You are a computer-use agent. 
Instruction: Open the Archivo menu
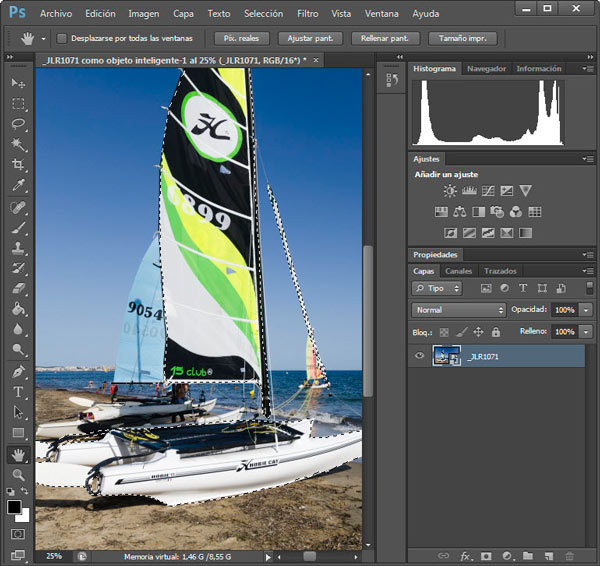(x=56, y=14)
